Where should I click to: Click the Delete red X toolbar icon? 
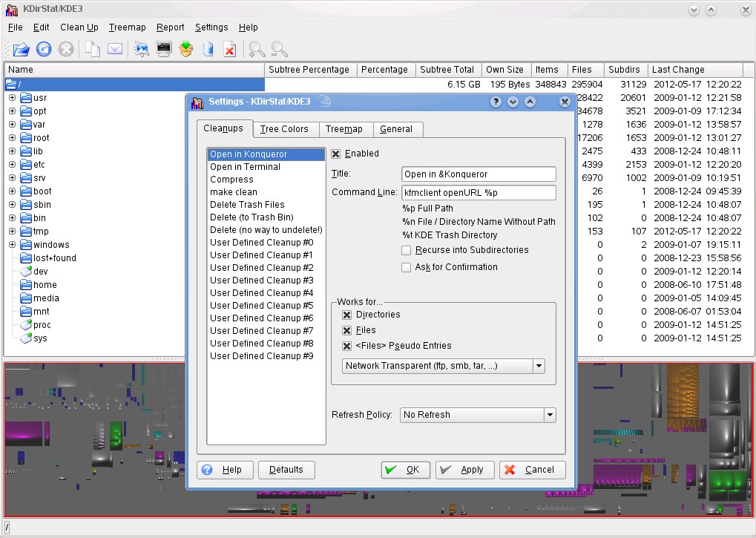[x=230, y=50]
